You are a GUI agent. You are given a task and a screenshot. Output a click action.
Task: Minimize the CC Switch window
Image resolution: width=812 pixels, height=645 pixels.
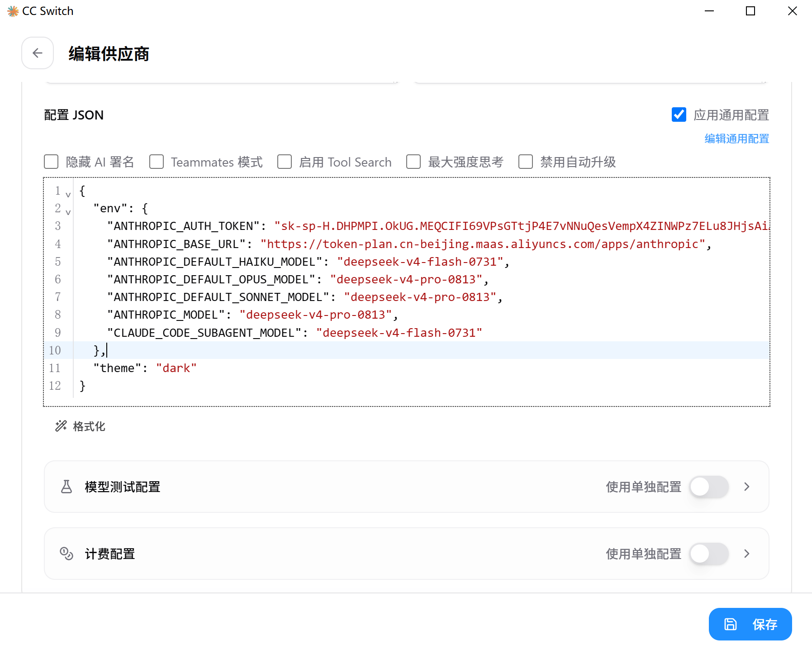[x=709, y=11]
